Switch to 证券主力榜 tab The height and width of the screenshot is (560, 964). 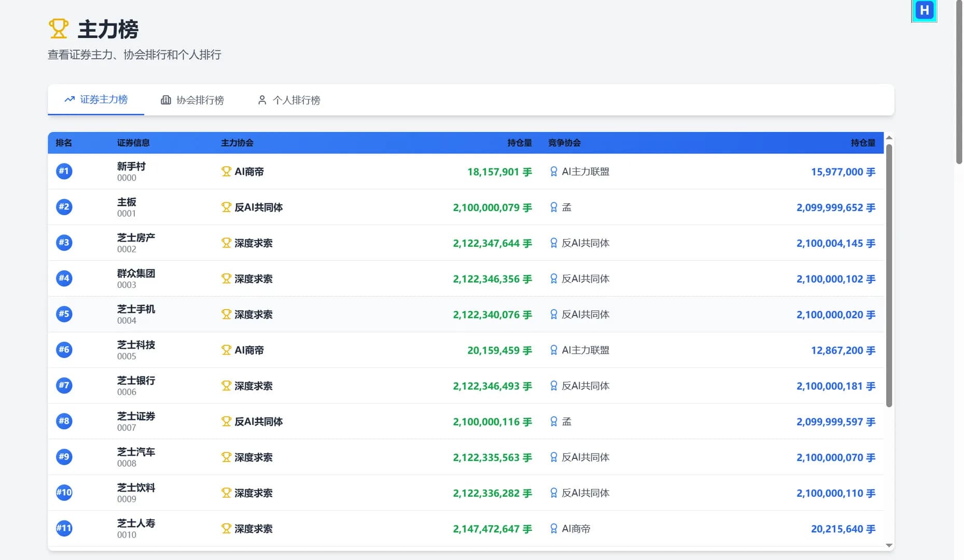[x=96, y=100]
